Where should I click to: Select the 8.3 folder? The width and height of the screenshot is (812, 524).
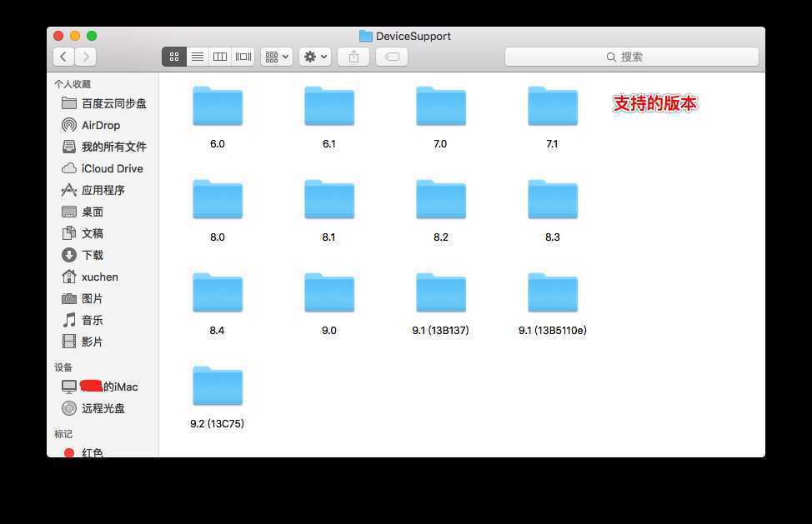[553, 200]
